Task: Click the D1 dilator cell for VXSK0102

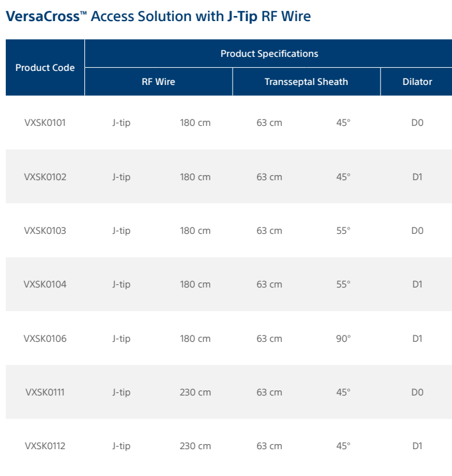Action: pyautogui.click(x=417, y=177)
